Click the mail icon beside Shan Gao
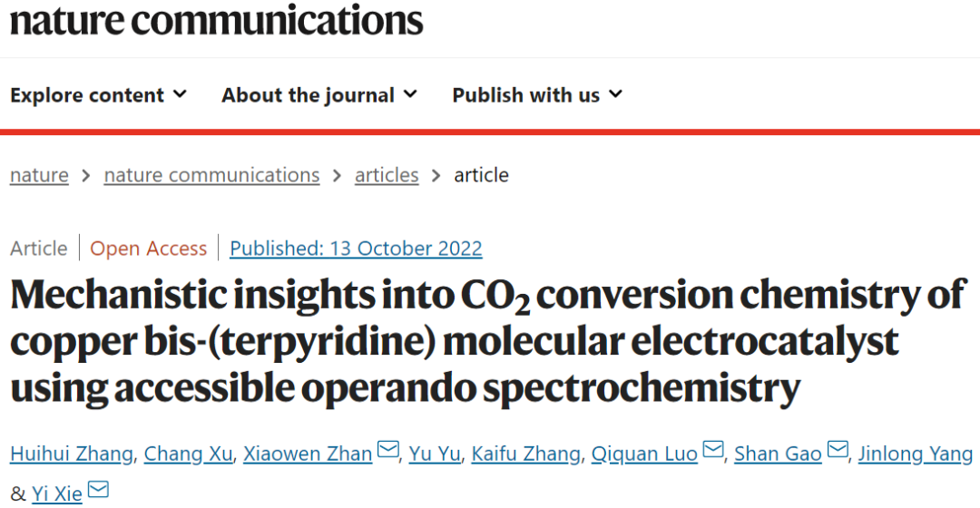 838,449
